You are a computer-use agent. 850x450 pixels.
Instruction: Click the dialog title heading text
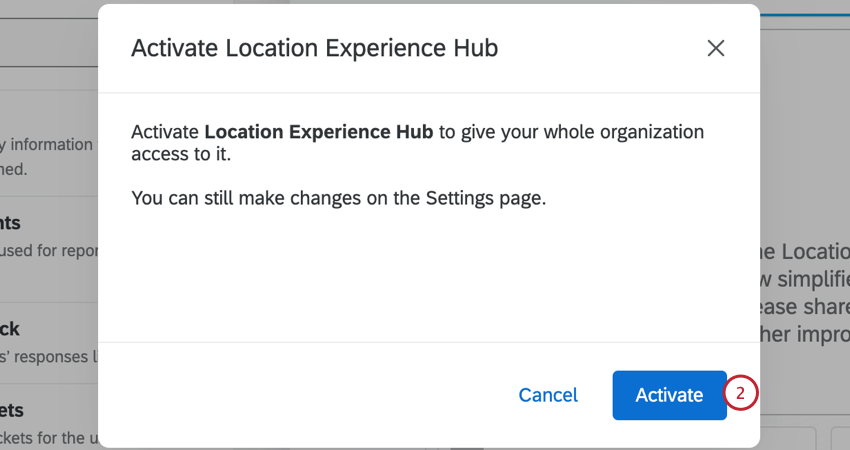pos(314,48)
